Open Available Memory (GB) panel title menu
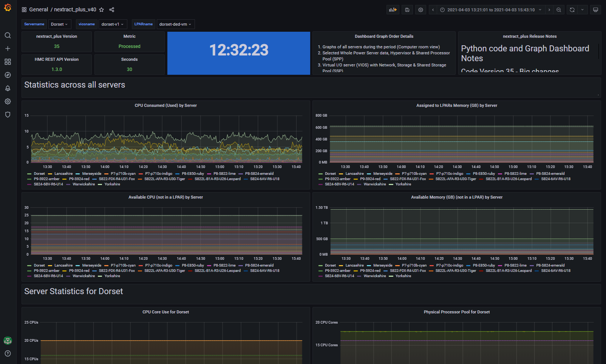This screenshot has width=606, height=364. tap(456, 197)
